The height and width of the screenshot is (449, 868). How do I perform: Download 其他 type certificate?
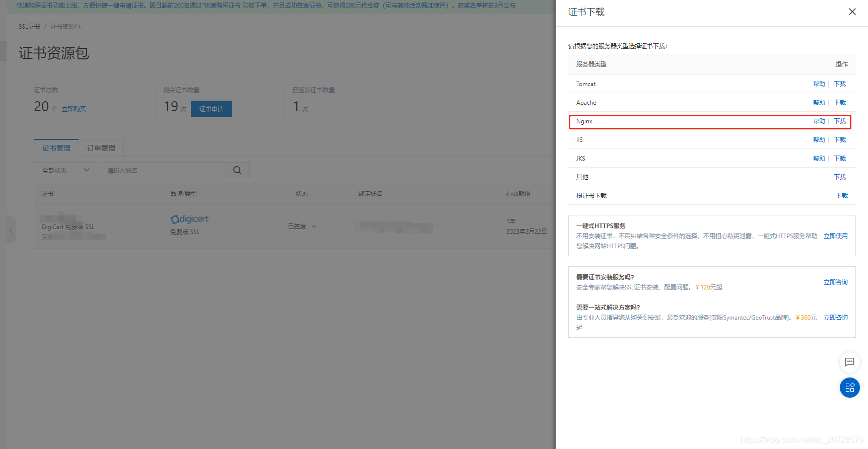tap(840, 177)
